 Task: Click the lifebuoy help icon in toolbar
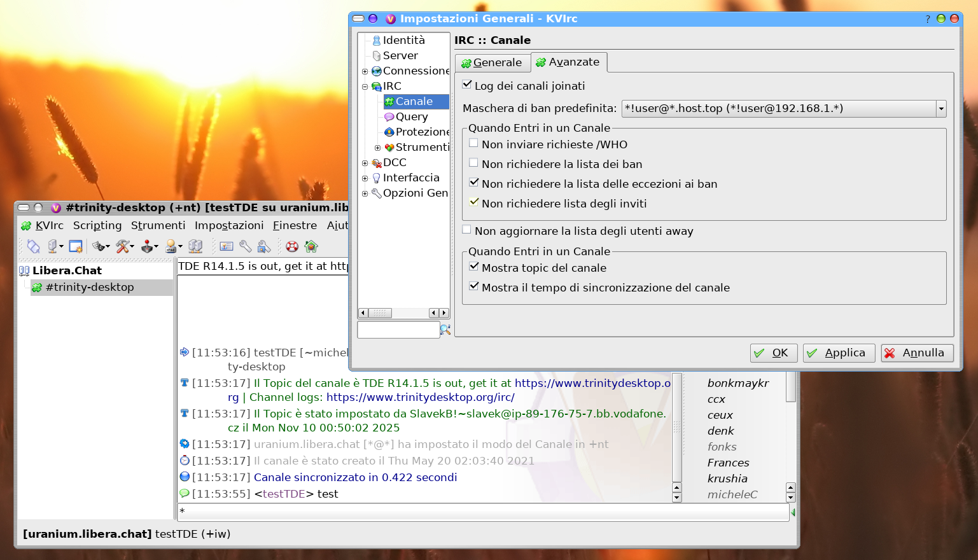coord(292,246)
